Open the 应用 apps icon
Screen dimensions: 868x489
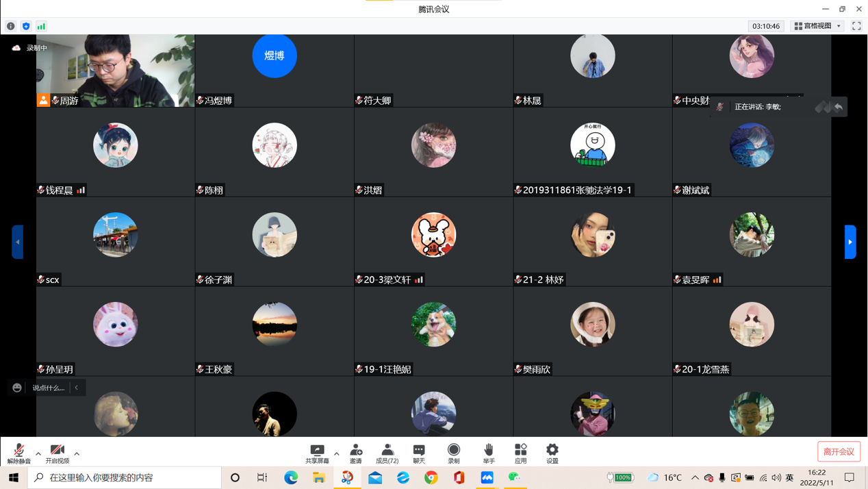click(520, 453)
